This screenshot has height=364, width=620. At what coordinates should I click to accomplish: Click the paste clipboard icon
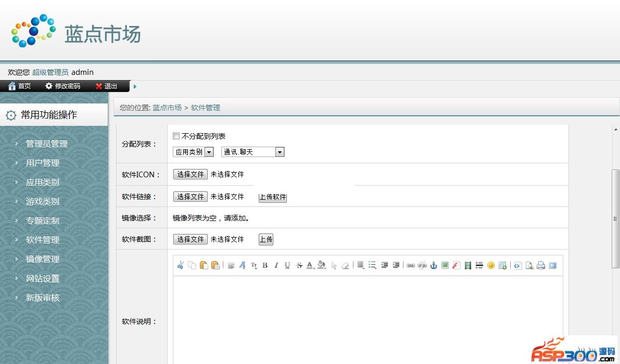[x=204, y=265]
